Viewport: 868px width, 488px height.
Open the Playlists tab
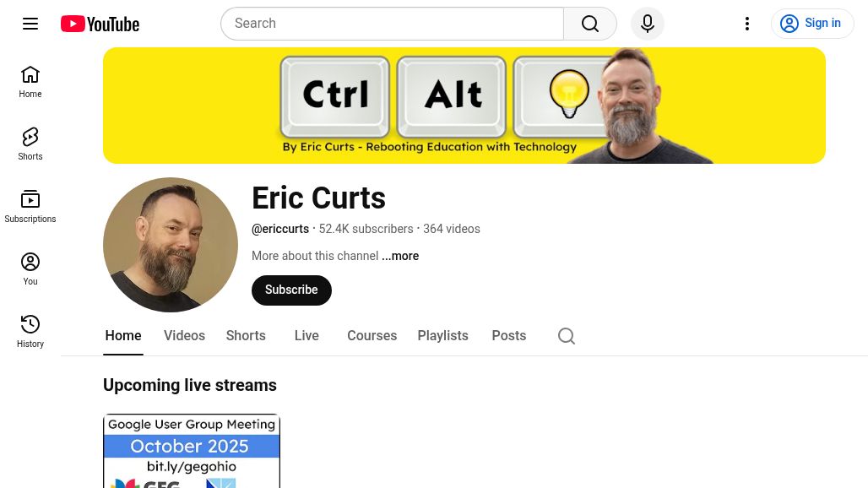click(442, 335)
